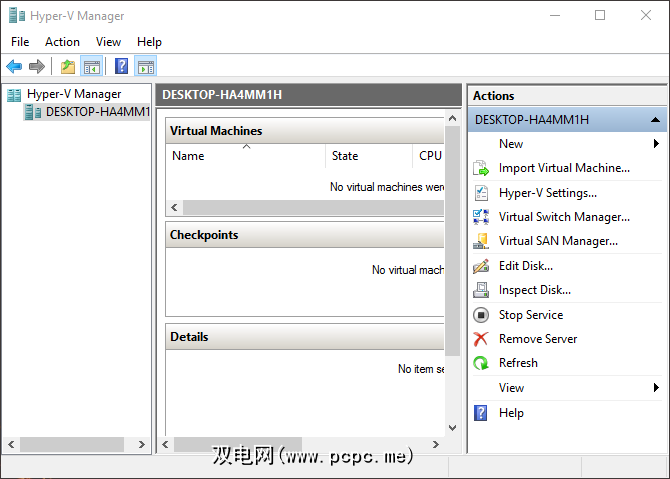670x479 pixels.
Task: Click Edit Disk action
Action: tap(525, 266)
